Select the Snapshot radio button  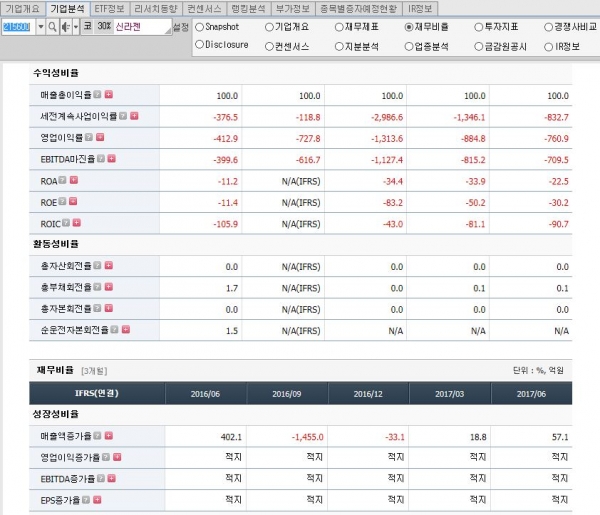click(199, 27)
